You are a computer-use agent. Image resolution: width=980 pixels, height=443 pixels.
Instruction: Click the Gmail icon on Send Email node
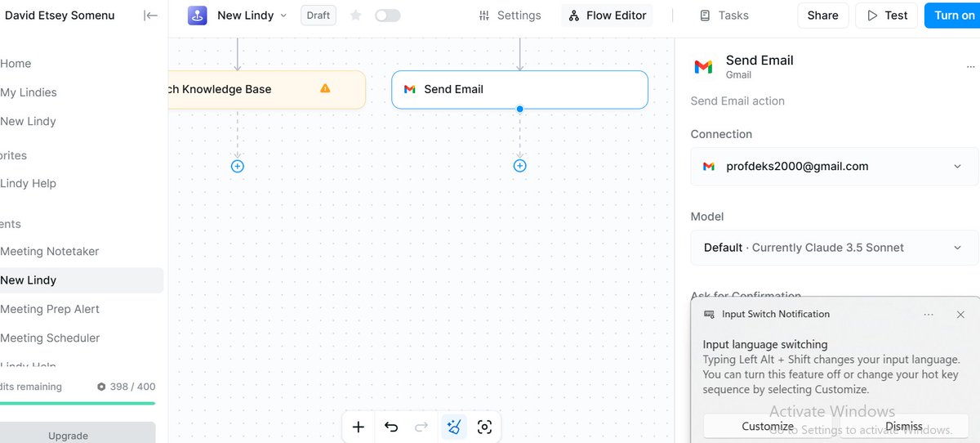[410, 89]
